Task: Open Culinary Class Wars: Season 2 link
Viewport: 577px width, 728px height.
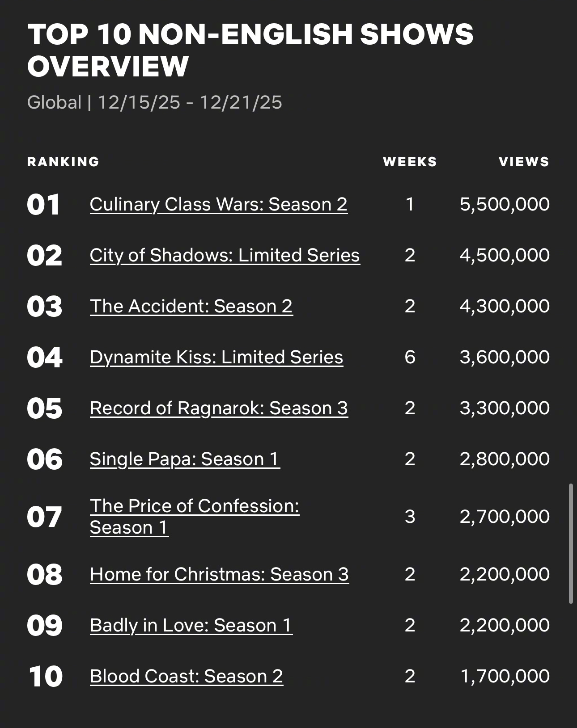Action: [218, 204]
